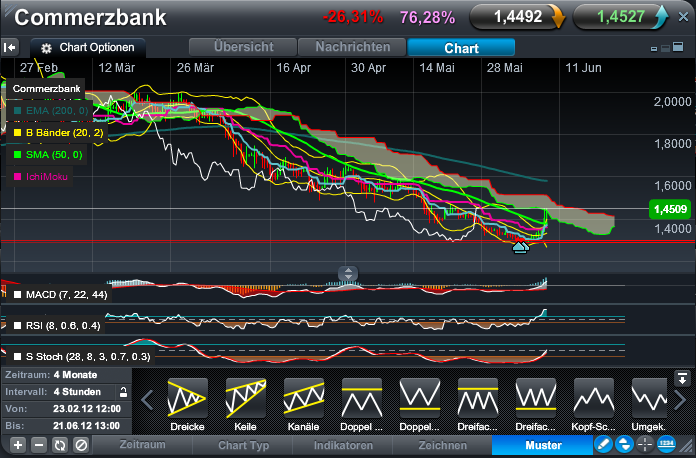Click the small window size icon
Image resolution: width=696 pixels, height=458 pixels.
654,49
